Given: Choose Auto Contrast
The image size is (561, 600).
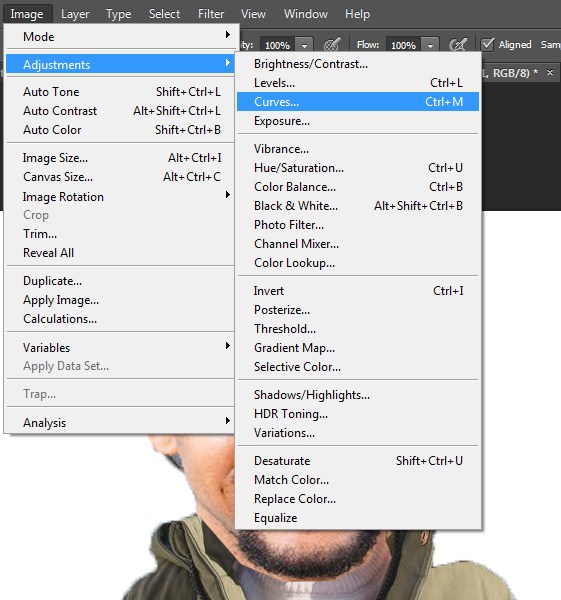Looking at the screenshot, I should pos(120,111).
